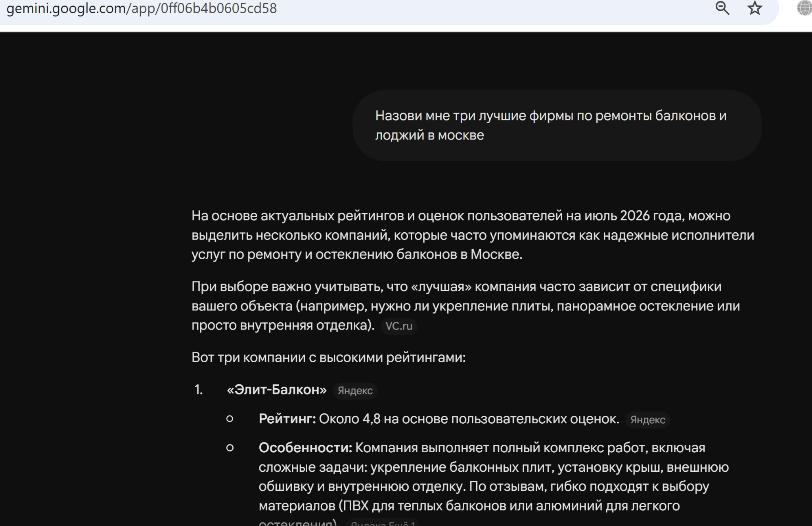This screenshot has width=812, height=526.
Task: Open the globe icon at browser's right edge
Action: pos(804,8)
